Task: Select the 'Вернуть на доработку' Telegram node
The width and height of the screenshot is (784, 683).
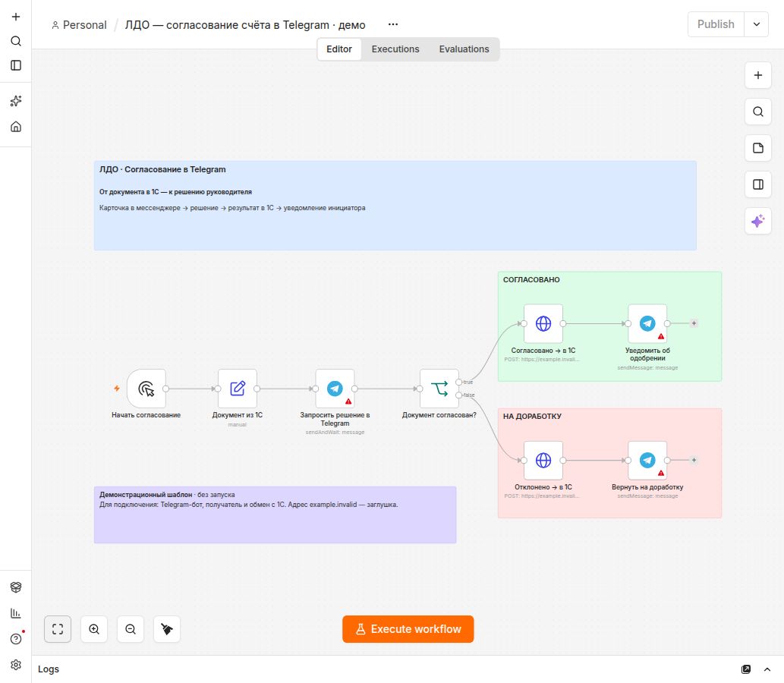Action: 647,460
